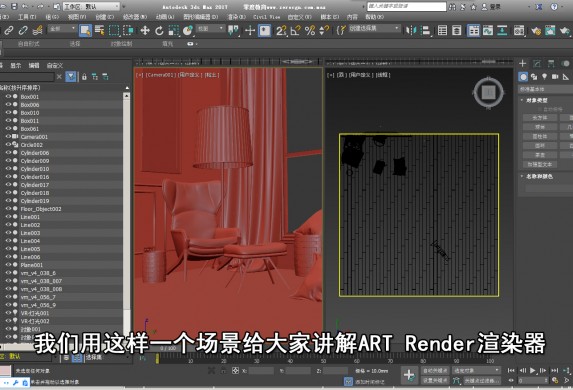Open the Rendered Frame Window icon
Viewport: 573px width, 390px height.
tap(550, 30)
